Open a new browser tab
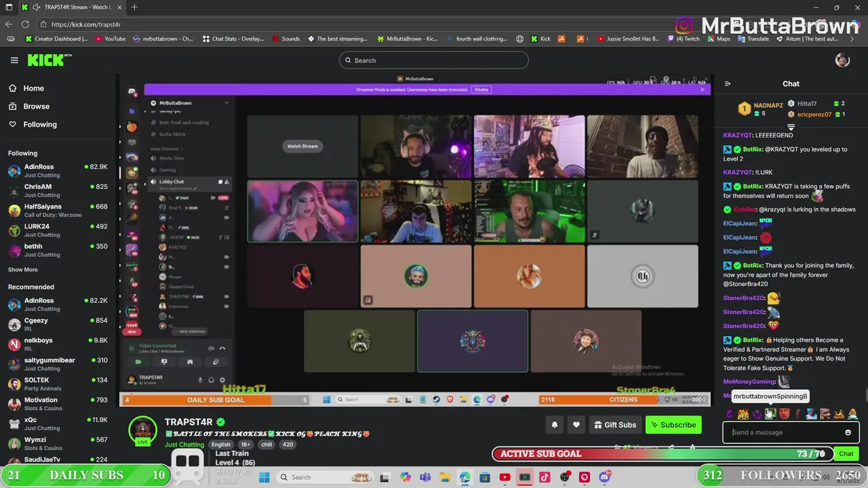The height and width of the screenshot is (488, 868). click(134, 7)
